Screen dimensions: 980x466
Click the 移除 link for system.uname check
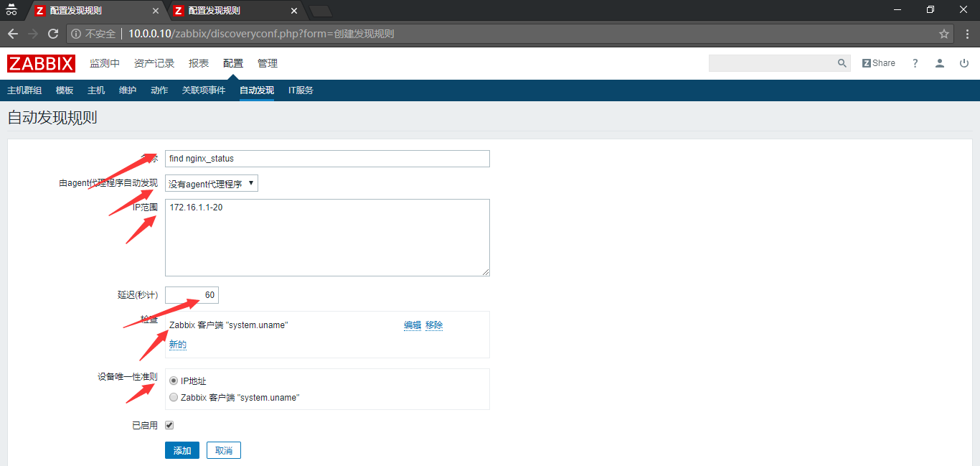434,325
